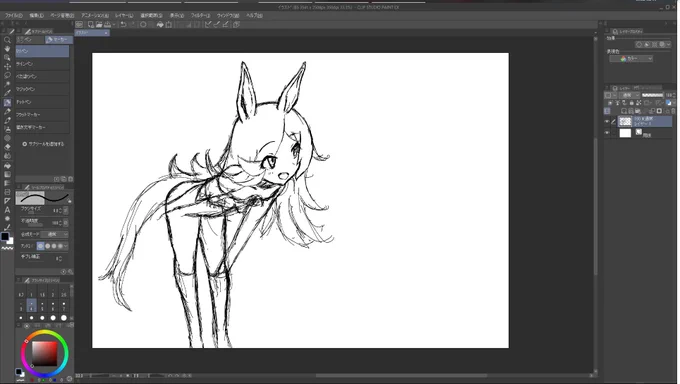Select brush size preset 1.5

tap(42, 292)
